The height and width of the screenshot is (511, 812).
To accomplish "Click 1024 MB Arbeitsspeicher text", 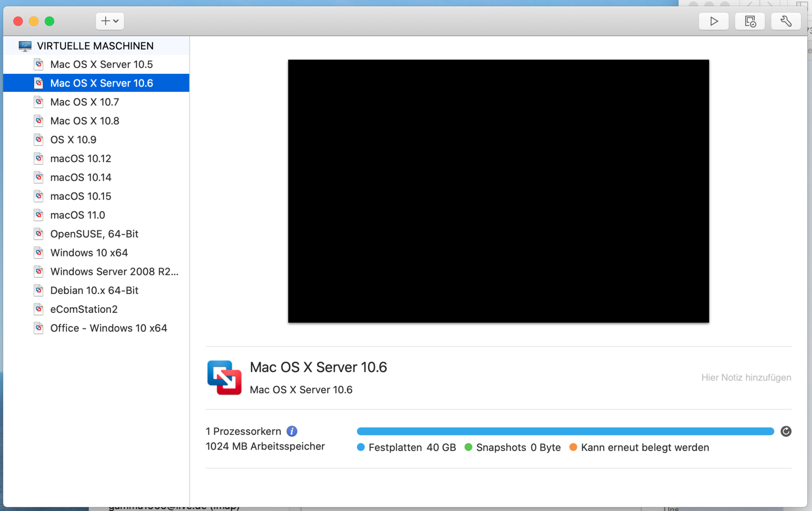I will [x=265, y=446].
